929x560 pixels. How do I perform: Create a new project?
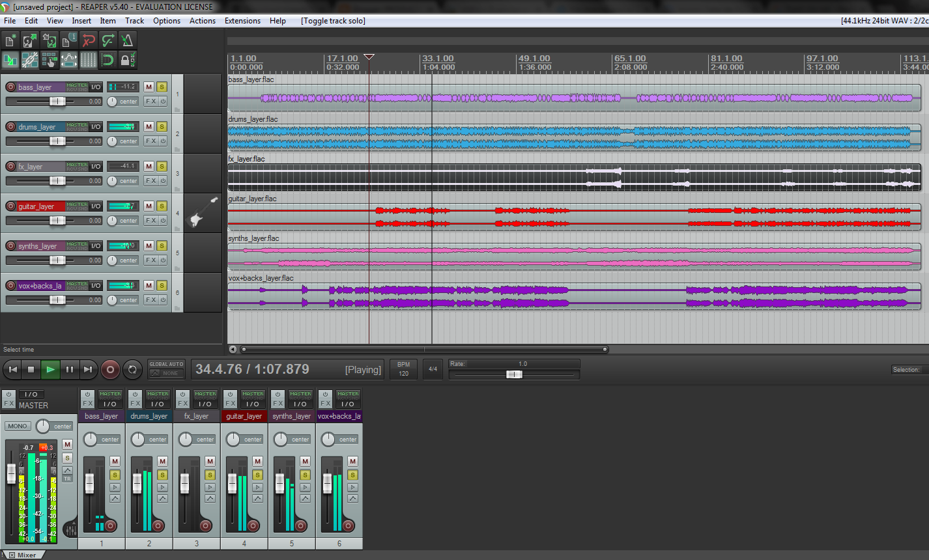pyautogui.click(x=10, y=40)
